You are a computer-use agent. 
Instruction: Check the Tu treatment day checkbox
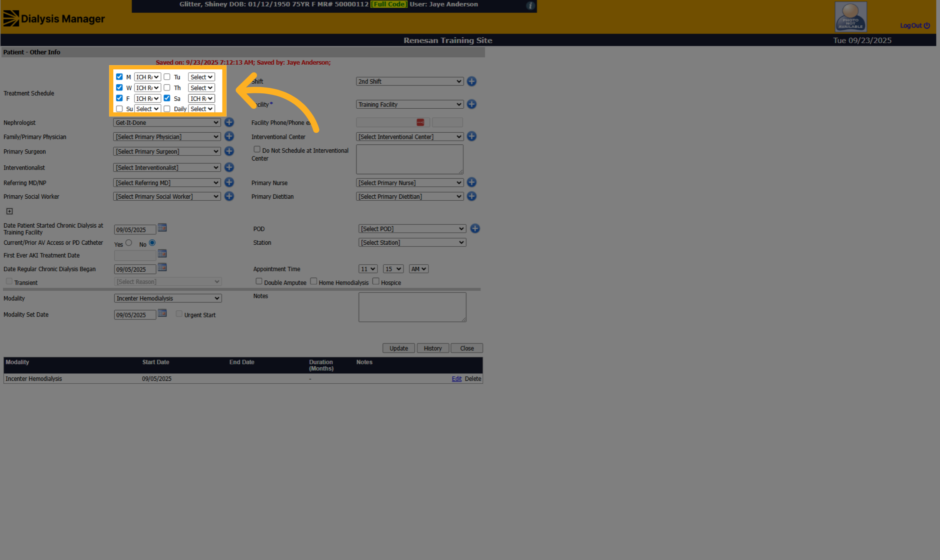[x=167, y=77]
